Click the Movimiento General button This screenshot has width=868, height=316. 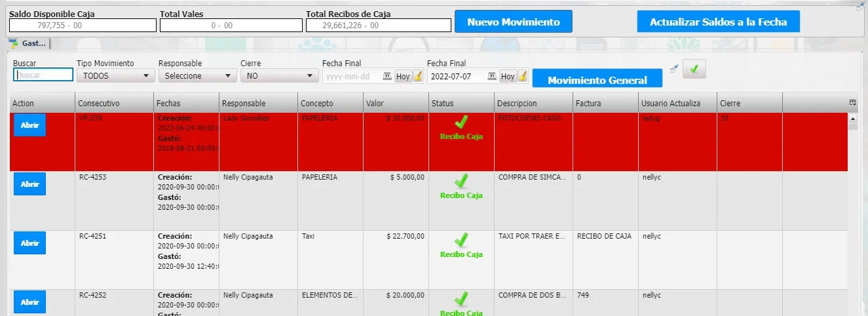point(597,80)
